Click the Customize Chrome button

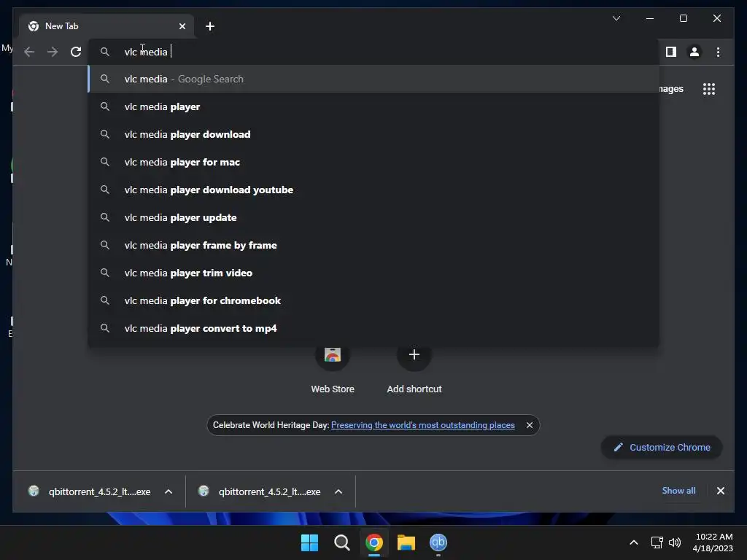click(x=662, y=447)
